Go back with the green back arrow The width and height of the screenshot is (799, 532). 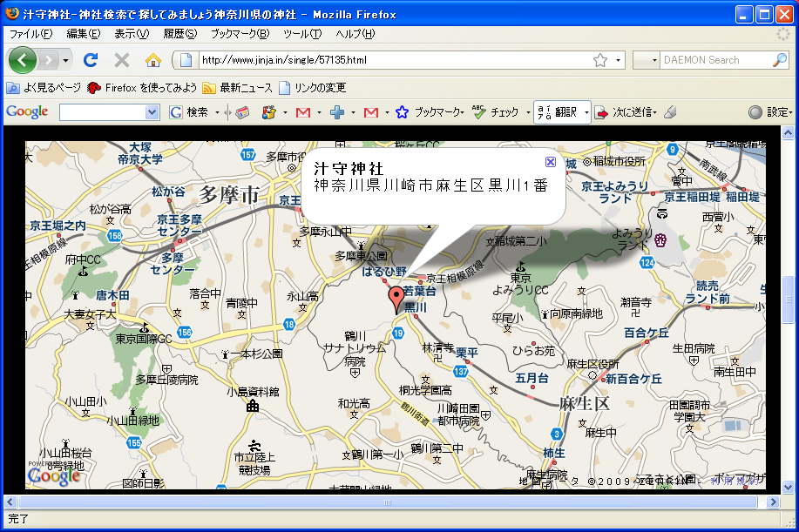coord(22,60)
